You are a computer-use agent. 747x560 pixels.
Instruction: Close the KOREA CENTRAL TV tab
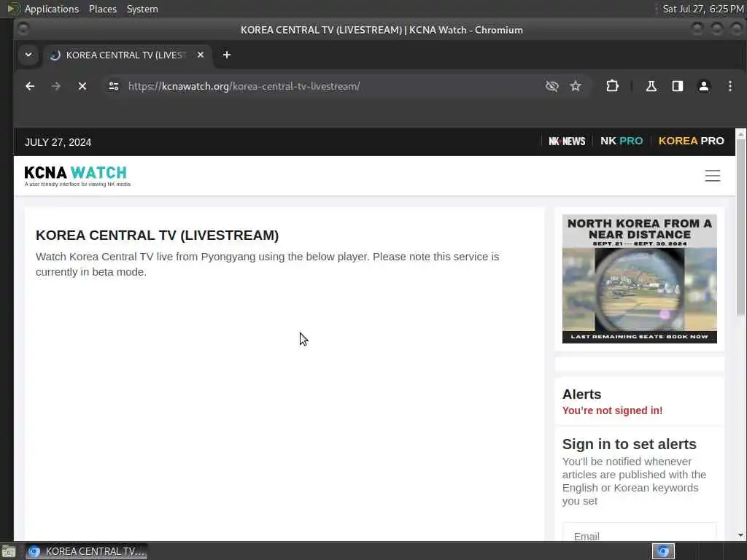click(x=201, y=55)
